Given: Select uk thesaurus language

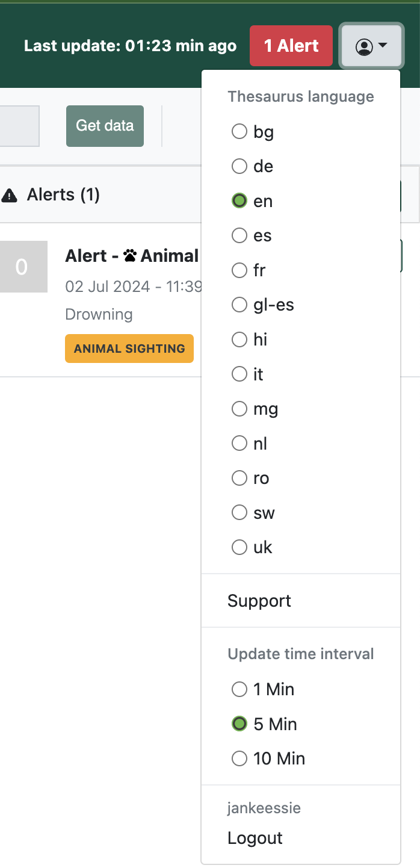Looking at the screenshot, I should point(239,547).
